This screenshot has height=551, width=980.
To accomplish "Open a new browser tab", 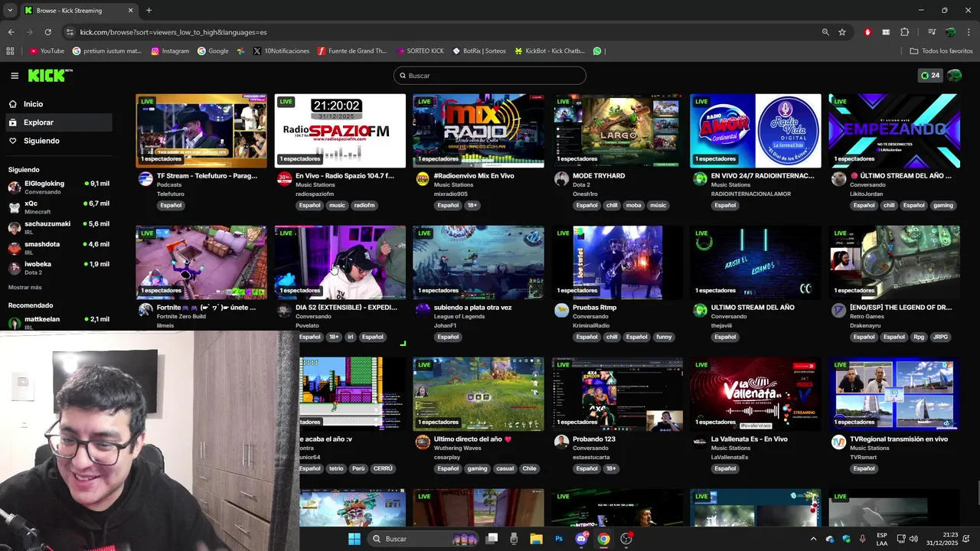I will pos(149,11).
